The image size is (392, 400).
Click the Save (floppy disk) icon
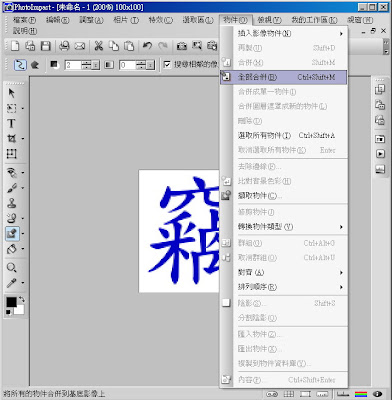45,46
